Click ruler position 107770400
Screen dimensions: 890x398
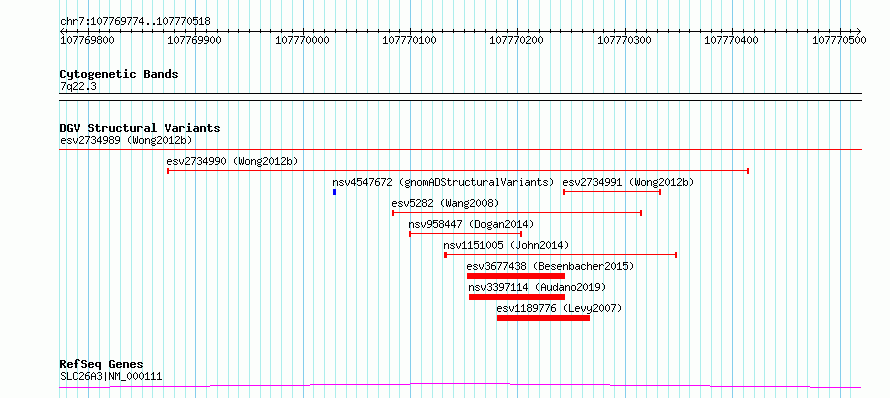click(732, 40)
